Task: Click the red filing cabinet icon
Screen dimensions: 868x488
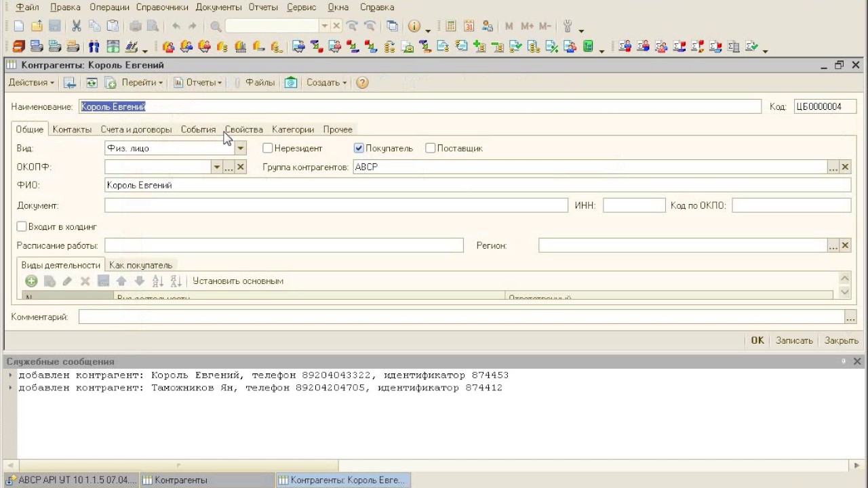Action: pyautogui.click(x=18, y=47)
